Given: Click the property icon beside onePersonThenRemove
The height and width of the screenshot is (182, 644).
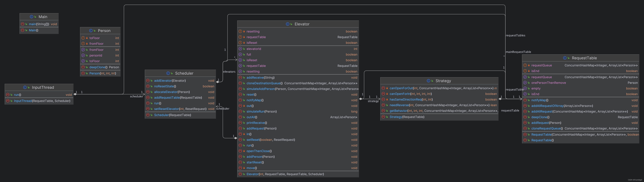Looking at the screenshot, I should (525, 83).
